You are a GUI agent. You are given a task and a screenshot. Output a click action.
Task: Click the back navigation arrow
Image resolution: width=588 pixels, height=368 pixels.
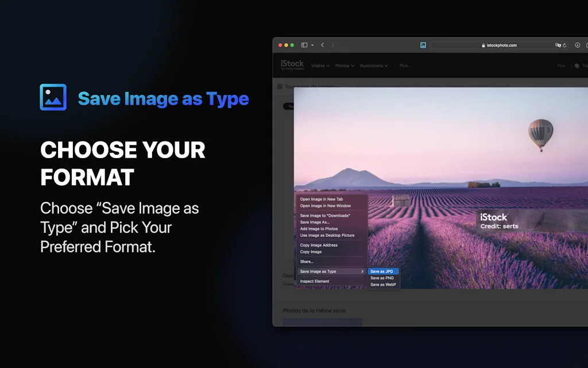tap(322, 45)
